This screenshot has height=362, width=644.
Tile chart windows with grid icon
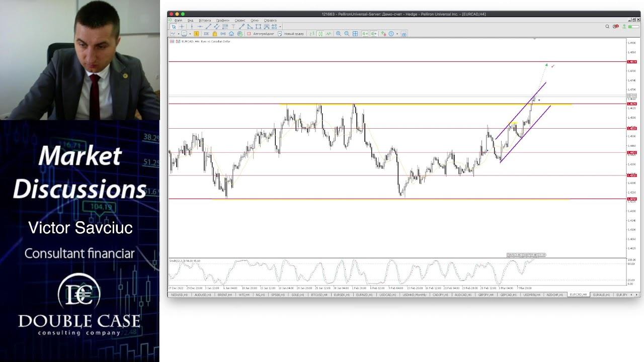click(x=355, y=34)
